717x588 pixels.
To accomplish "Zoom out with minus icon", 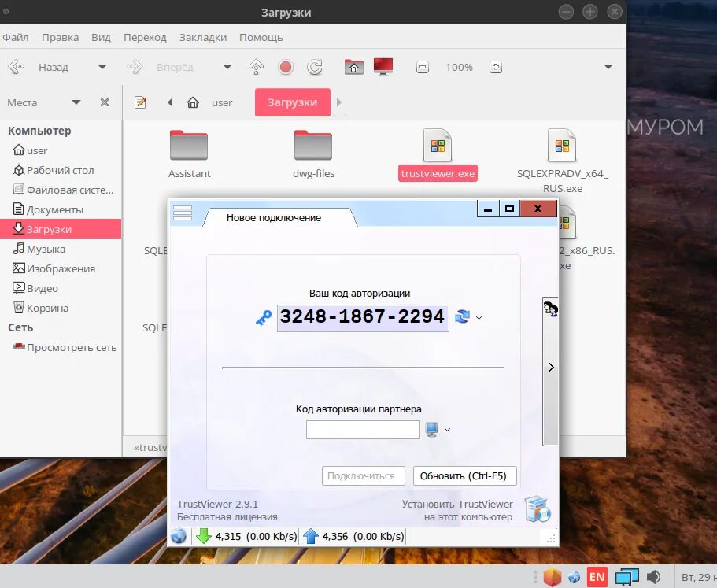I will [423, 67].
